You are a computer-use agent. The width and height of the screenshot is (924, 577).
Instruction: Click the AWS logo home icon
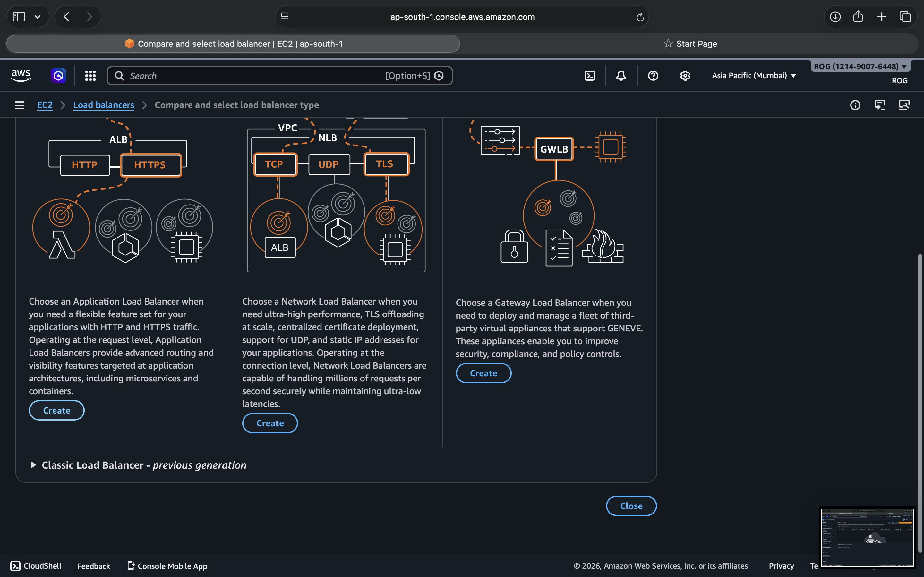click(21, 76)
